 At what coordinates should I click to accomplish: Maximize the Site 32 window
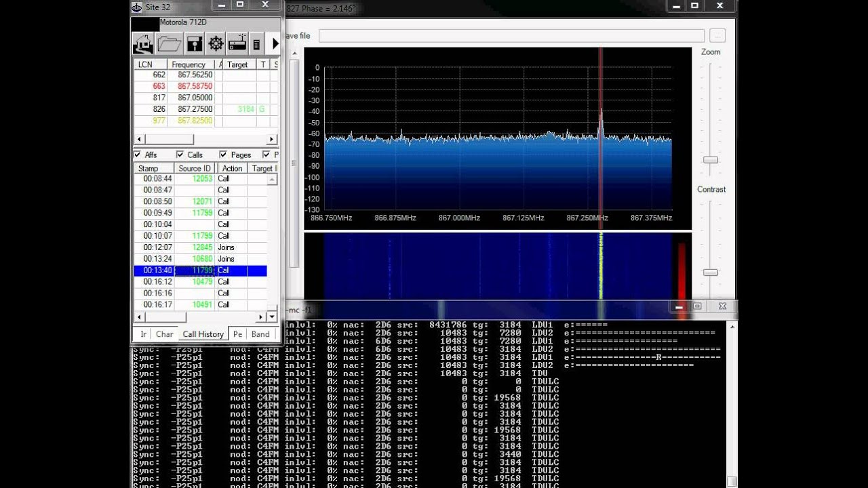(240, 5)
